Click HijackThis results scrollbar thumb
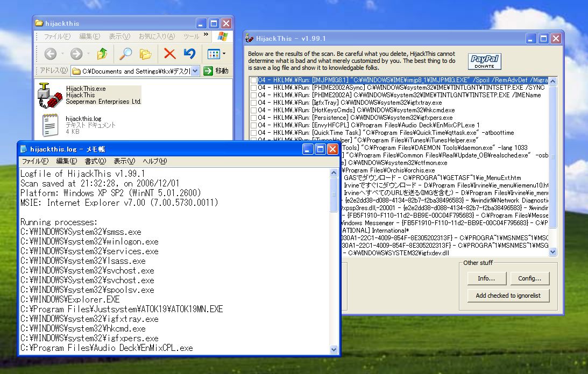The image size is (588, 374). coord(552,157)
